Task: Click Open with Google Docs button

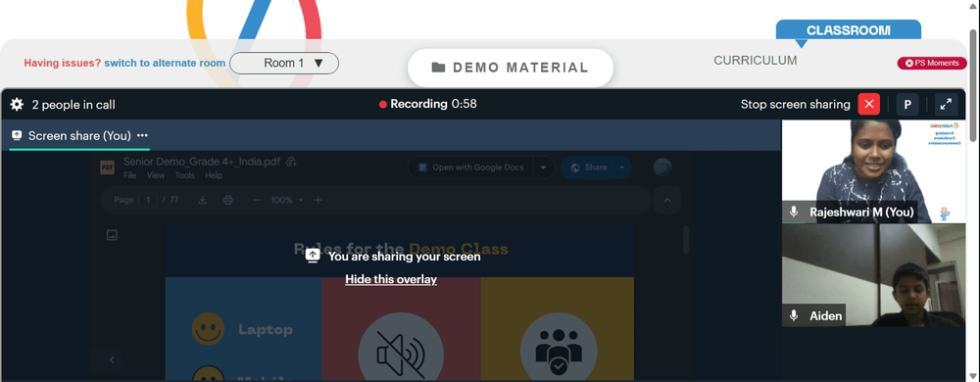Action: point(470,167)
